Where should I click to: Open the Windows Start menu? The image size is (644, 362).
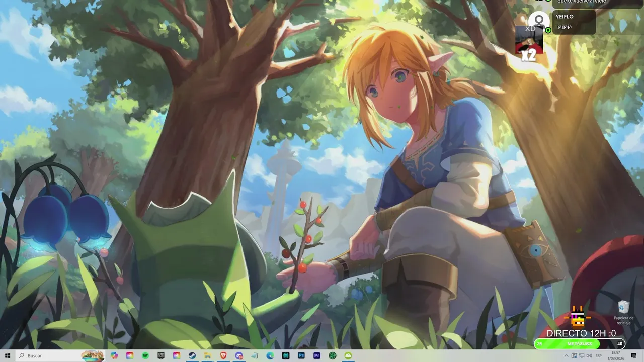click(x=8, y=355)
